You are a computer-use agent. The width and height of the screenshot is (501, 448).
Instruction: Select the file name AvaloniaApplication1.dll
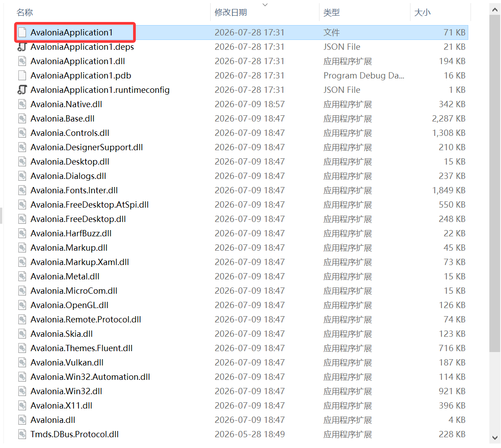pos(78,61)
